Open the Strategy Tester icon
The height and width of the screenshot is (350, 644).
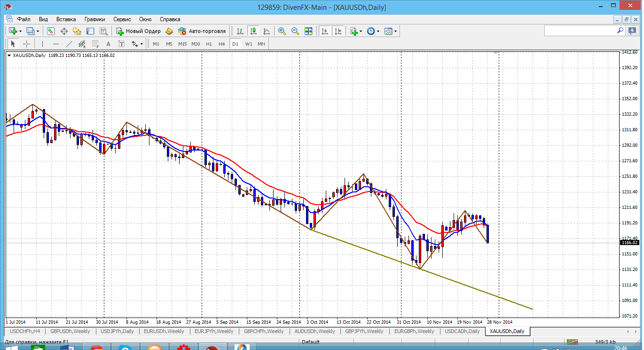(103, 31)
